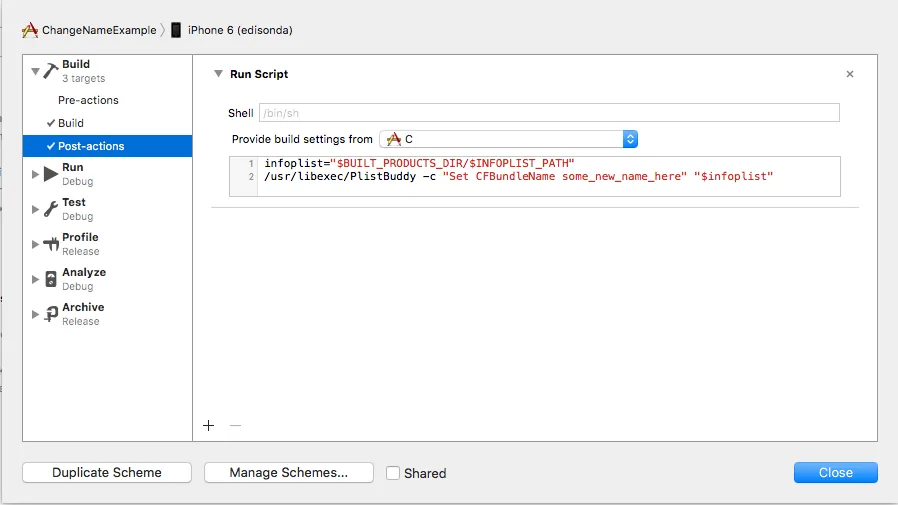Toggle the Shared checkbox

tap(393, 473)
